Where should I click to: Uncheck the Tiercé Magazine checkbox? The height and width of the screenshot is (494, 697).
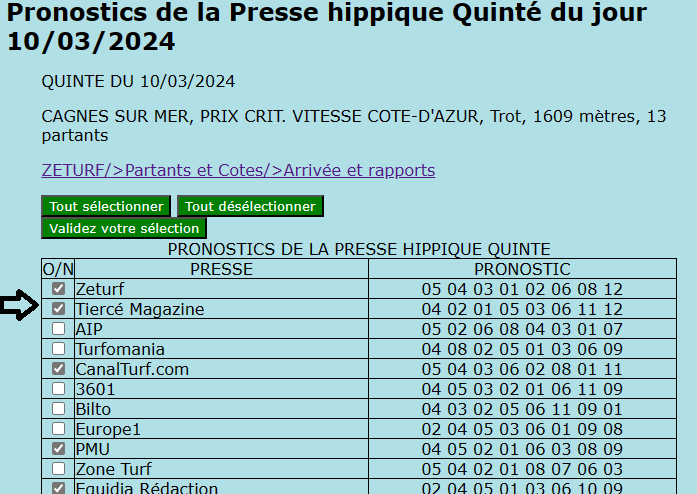pyautogui.click(x=59, y=309)
